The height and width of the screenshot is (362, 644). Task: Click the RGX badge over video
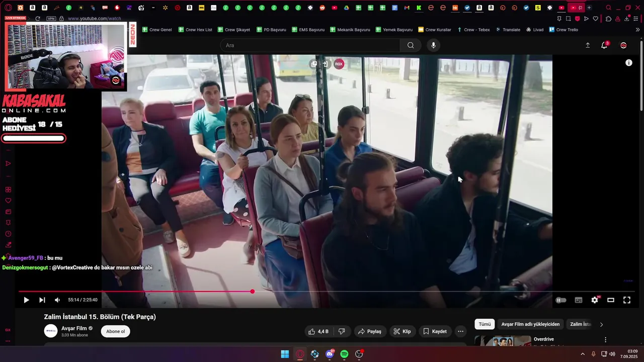pyautogui.click(x=339, y=64)
